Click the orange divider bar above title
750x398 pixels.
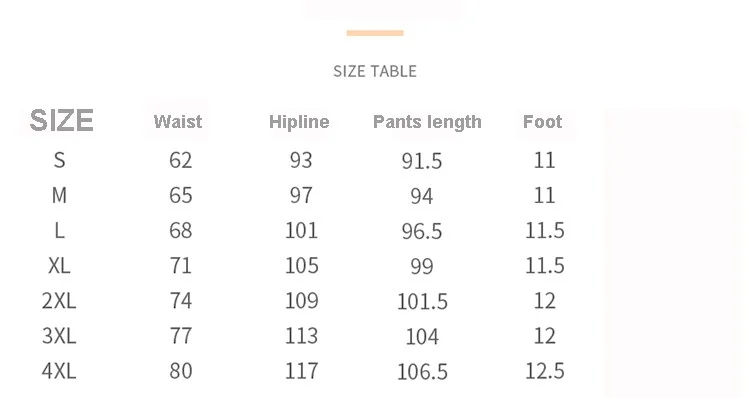[x=375, y=33]
